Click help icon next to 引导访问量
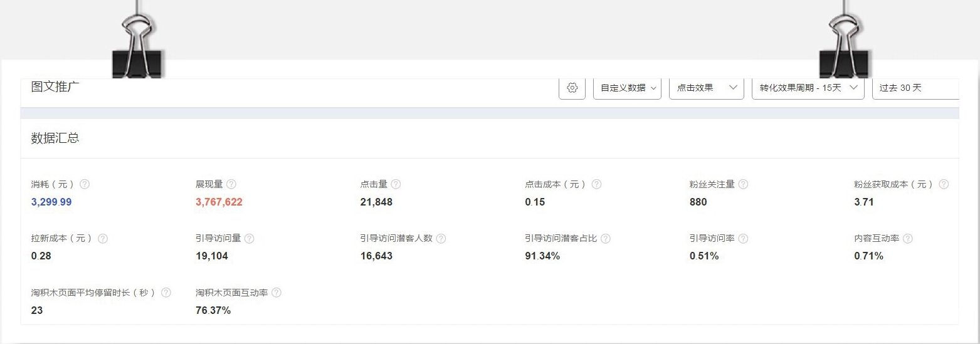 pyautogui.click(x=249, y=239)
